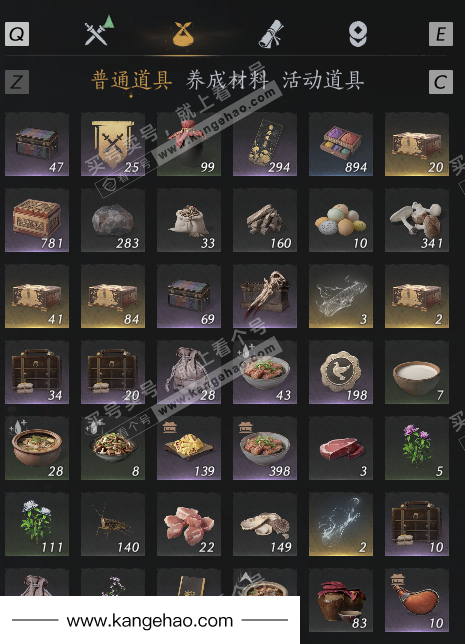
Task: Open the scroll documents category icon
Action: tap(271, 33)
